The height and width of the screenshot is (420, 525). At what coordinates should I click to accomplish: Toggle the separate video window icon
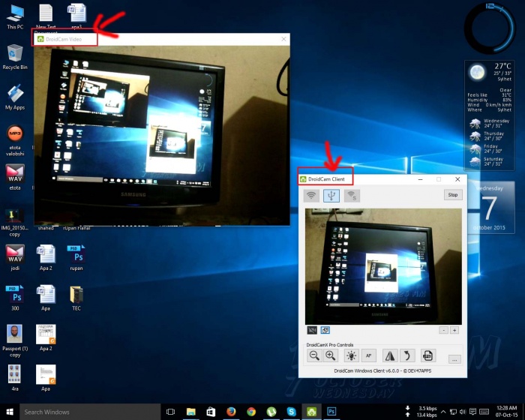(x=325, y=330)
